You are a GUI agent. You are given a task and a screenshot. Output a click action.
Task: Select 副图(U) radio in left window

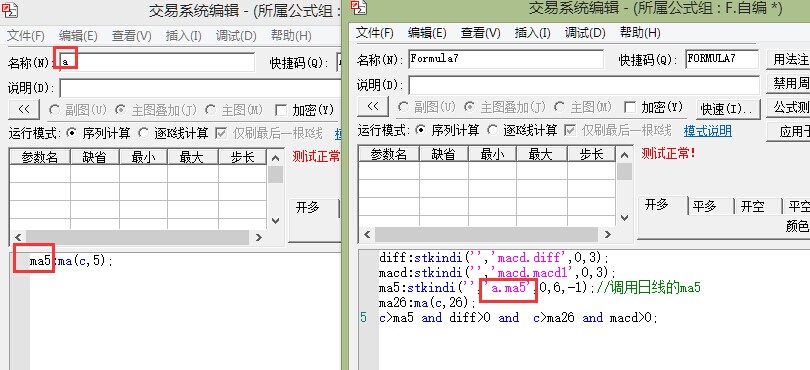[x=77, y=110]
